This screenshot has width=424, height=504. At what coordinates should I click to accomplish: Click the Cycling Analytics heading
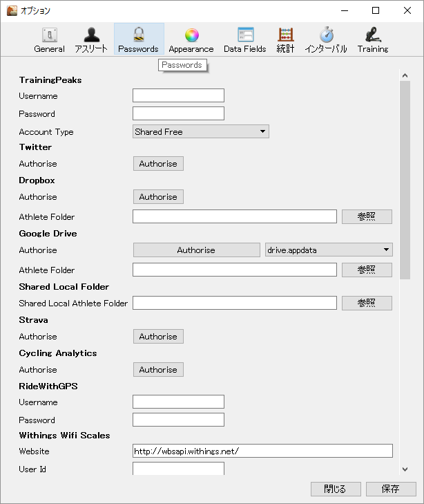(58, 353)
